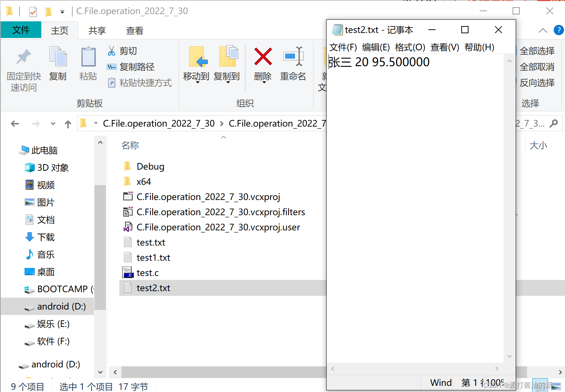Image resolution: width=565 pixels, height=392 pixels.
Task: Select test.c source file
Action: tap(141, 273)
